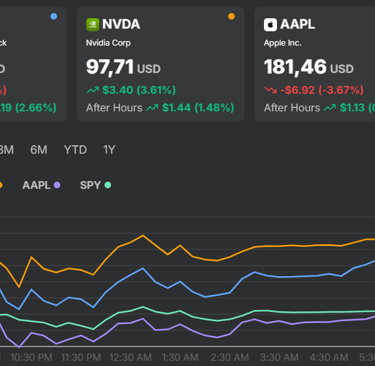The image size is (375, 366).
Task: Click the up-trend arrow beside $1.44
Action: point(152,108)
